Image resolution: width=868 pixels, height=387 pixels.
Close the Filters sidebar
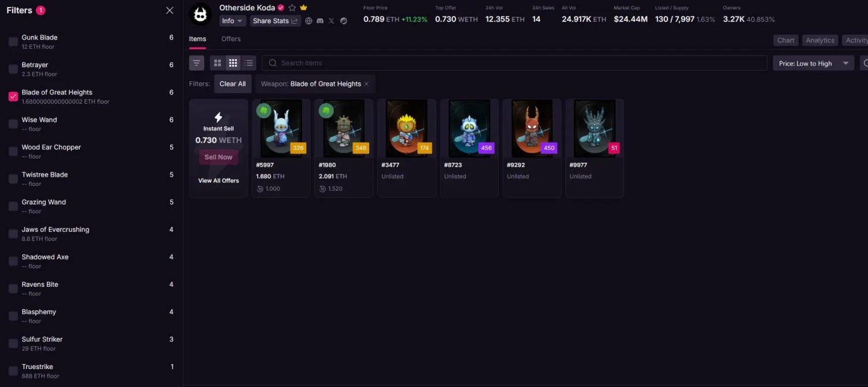(170, 10)
